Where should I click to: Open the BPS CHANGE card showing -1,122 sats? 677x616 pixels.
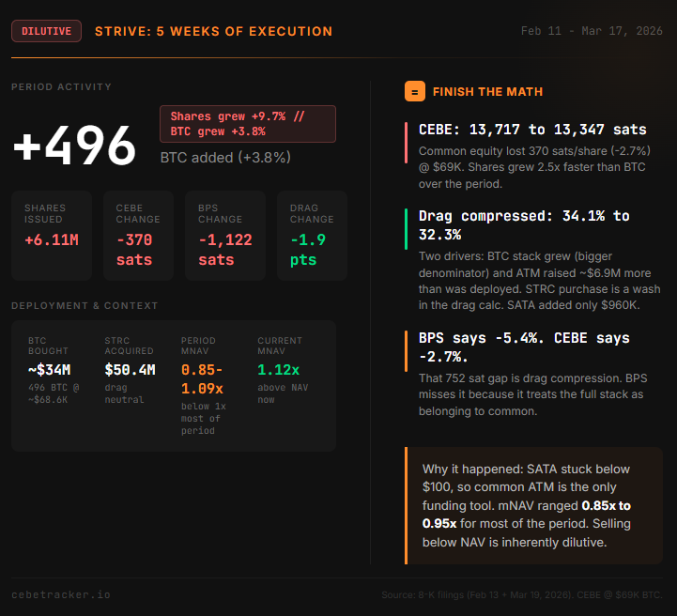click(x=225, y=236)
